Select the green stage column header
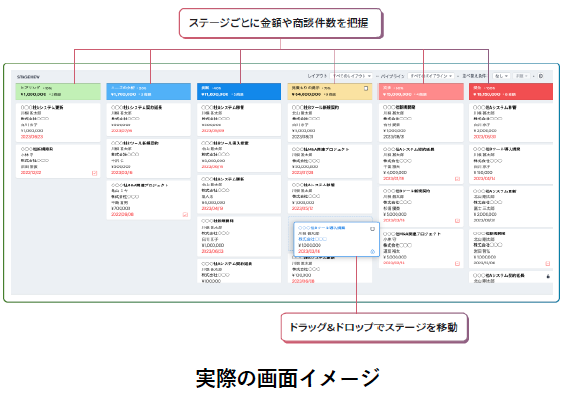577x396 pixels. coord(58,91)
